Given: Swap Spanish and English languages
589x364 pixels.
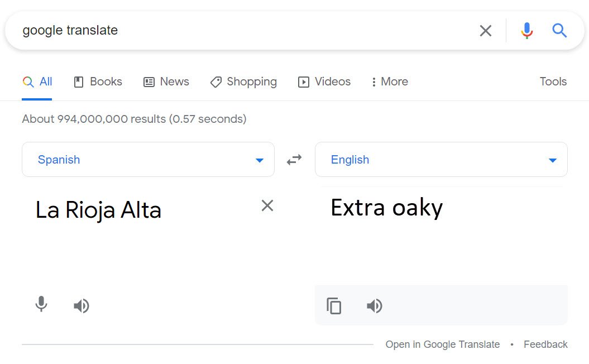Looking at the screenshot, I should tap(294, 160).
